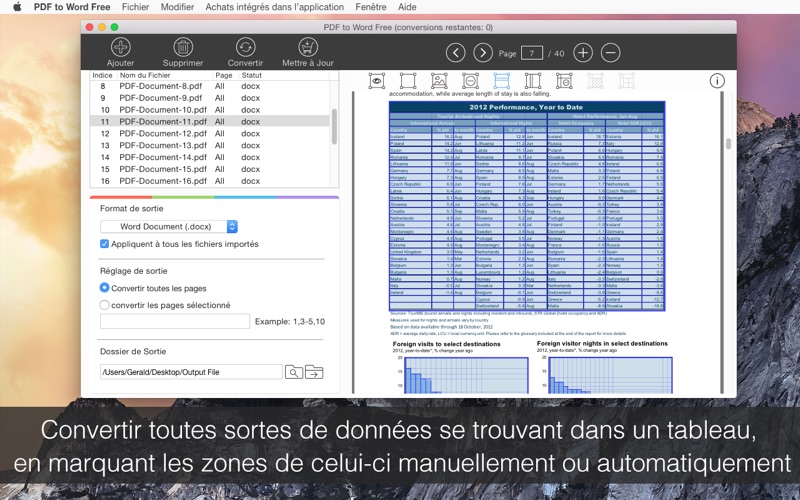
Task: Select PDF-Document-15.pdf row
Action: 210,169
